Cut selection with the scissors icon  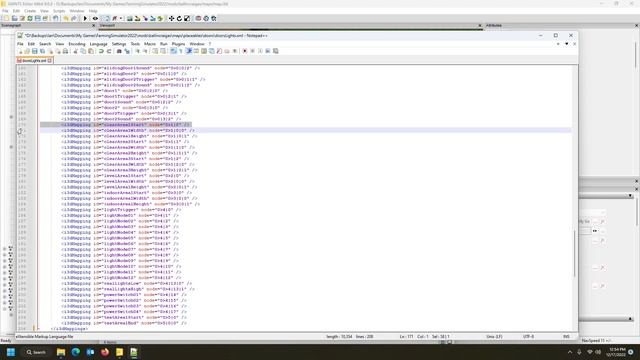click(75, 51)
